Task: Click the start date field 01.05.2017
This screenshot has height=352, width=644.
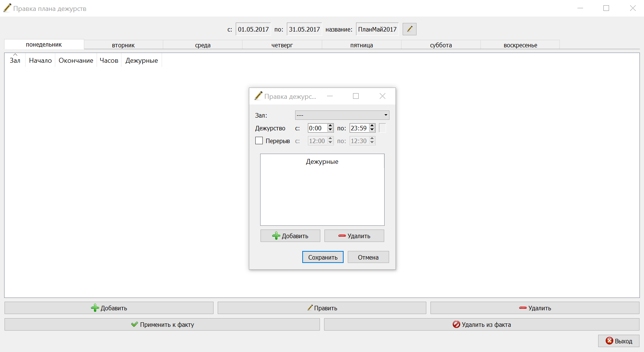Action: coord(253,29)
